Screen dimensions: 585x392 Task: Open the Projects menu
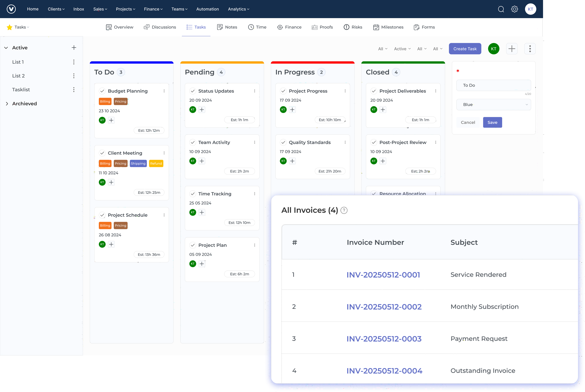click(x=125, y=9)
